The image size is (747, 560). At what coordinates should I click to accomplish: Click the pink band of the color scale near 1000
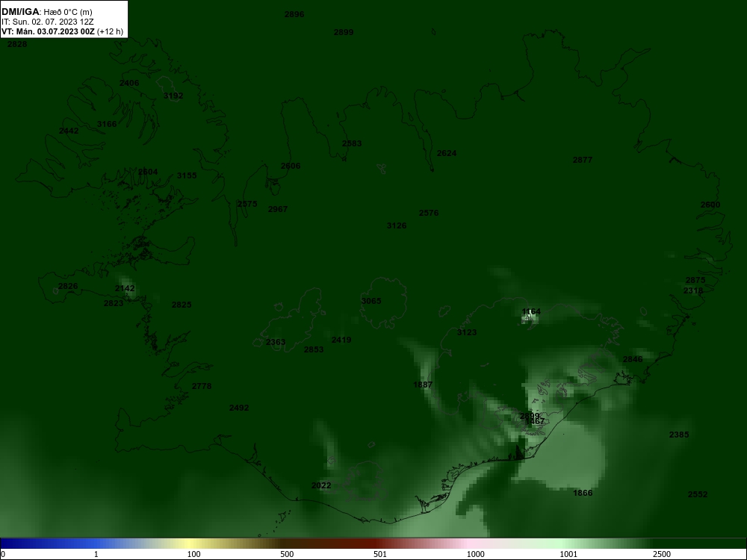pyautogui.click(x=469, y=544)
